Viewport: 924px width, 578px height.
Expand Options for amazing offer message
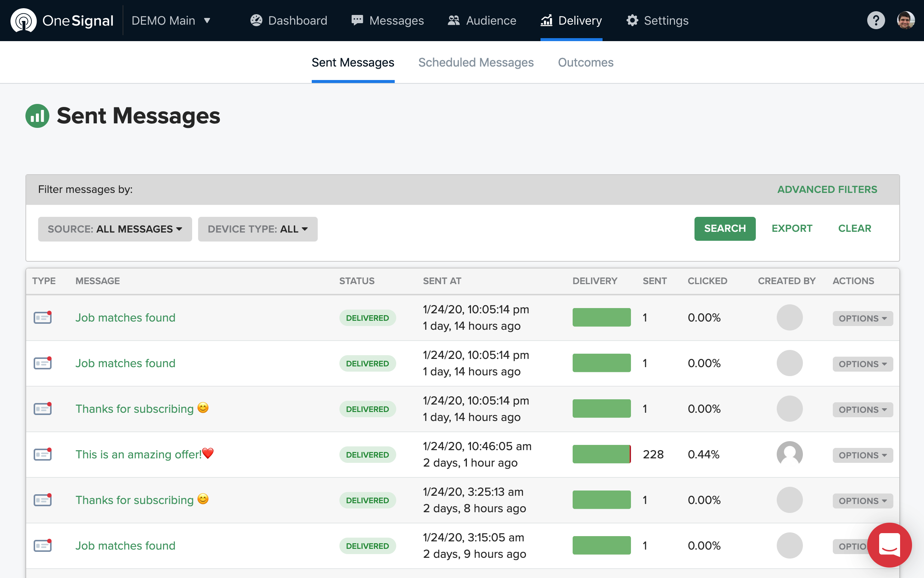862,455
